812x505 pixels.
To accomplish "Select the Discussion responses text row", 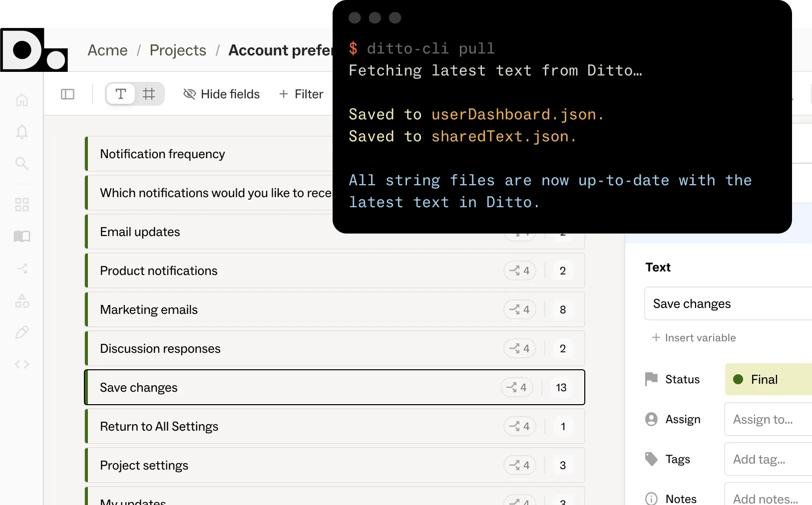I will coord(335,348).
